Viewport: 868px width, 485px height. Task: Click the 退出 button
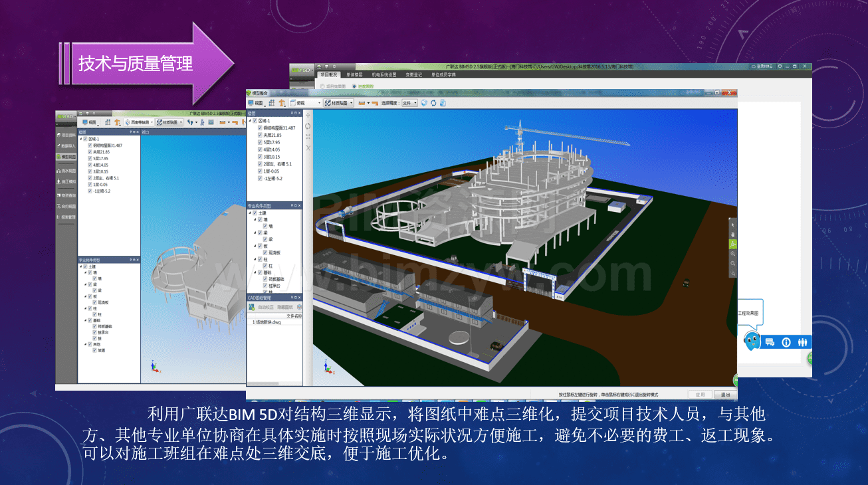coord(725,395)
